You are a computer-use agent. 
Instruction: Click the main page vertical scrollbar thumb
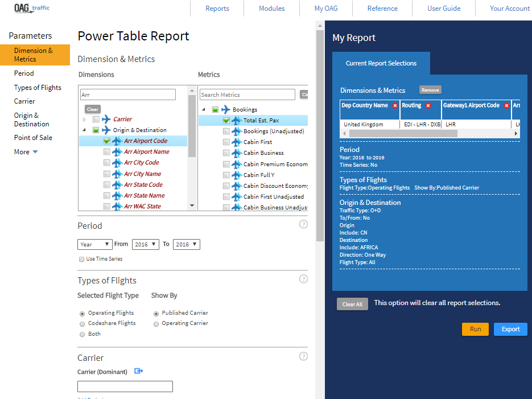pyautogui.click(x=320, y=135)
